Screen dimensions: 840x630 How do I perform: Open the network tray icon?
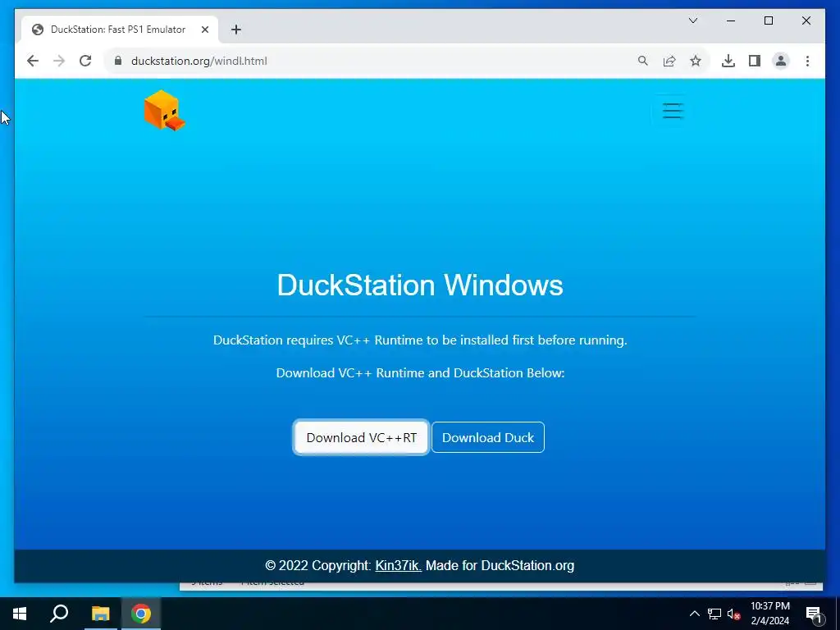pyautogui.click(x=714, y=614)
